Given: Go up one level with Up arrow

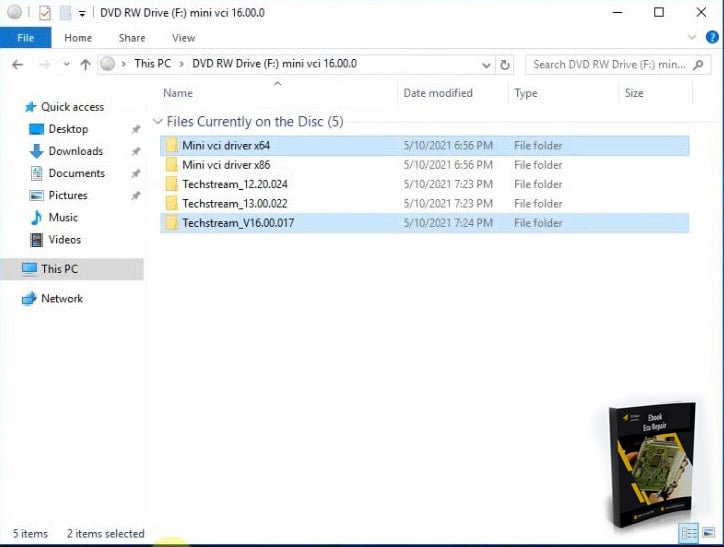Looking at the screenshot, I should (x=85, y=65).
